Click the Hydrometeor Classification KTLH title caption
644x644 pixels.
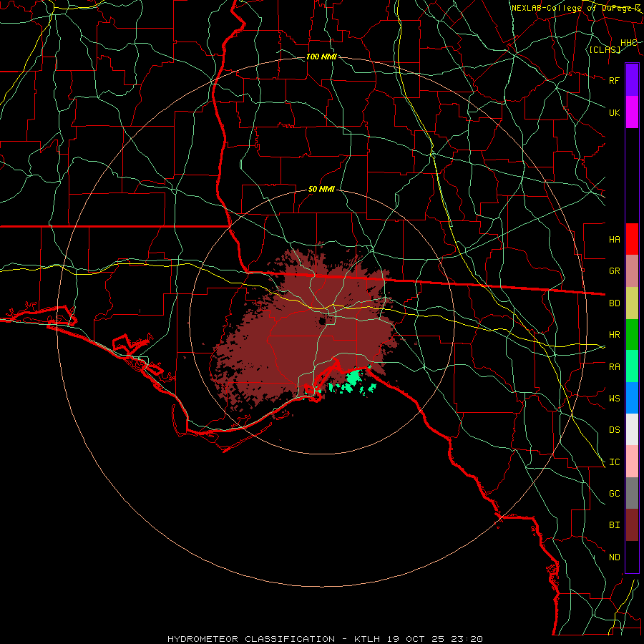click(325, 639)
